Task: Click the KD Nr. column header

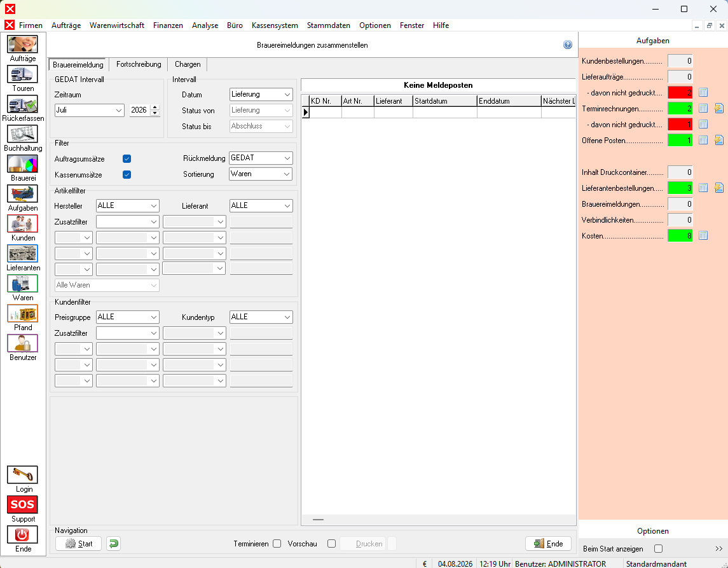Action: (x=325, y=100)
